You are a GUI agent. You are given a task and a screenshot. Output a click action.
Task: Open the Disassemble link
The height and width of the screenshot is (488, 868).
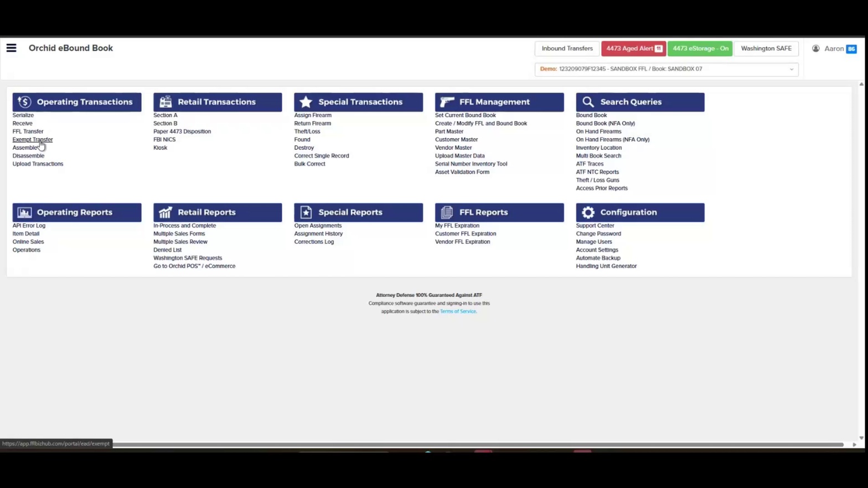pos(28,156)
